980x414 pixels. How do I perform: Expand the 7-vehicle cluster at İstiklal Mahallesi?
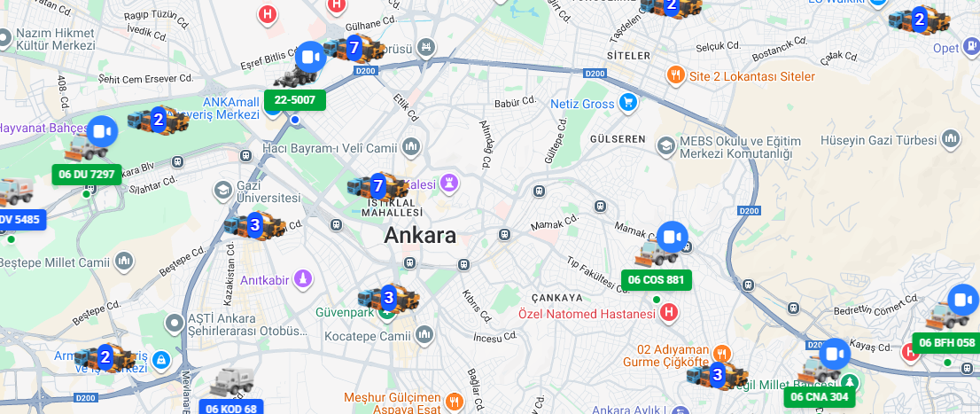pyautogui.click(x=377, y=186)
